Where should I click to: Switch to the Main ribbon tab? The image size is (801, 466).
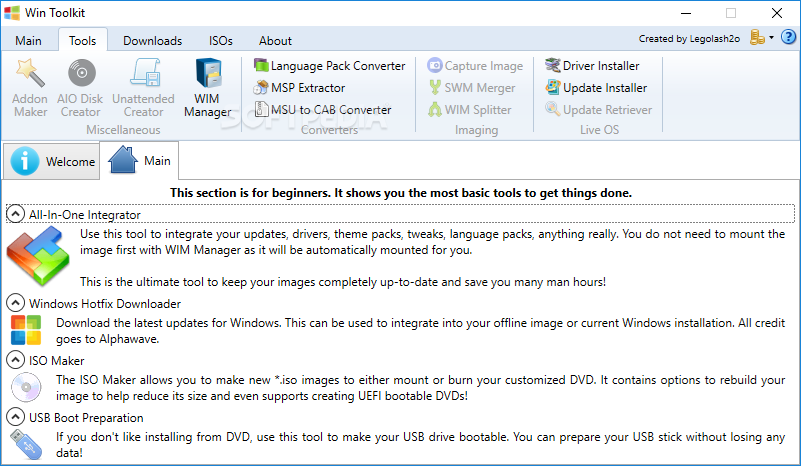point(28,40)
